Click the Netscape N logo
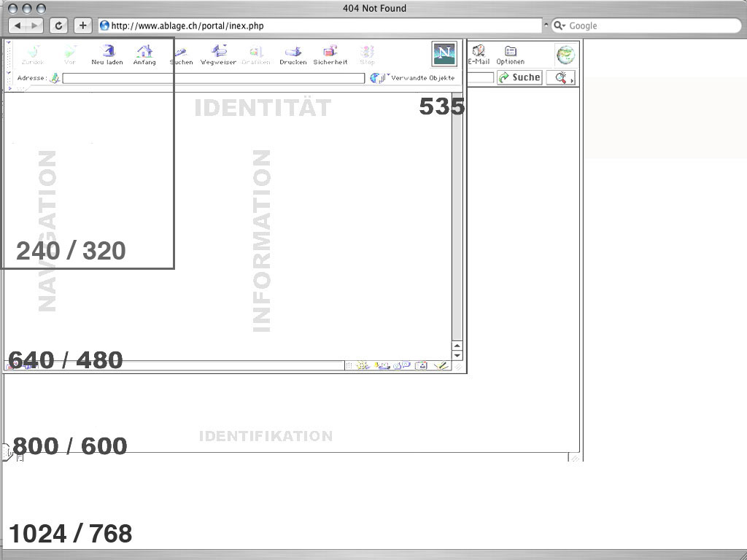Screen dimensions: 747x560 tap(444, 54)
